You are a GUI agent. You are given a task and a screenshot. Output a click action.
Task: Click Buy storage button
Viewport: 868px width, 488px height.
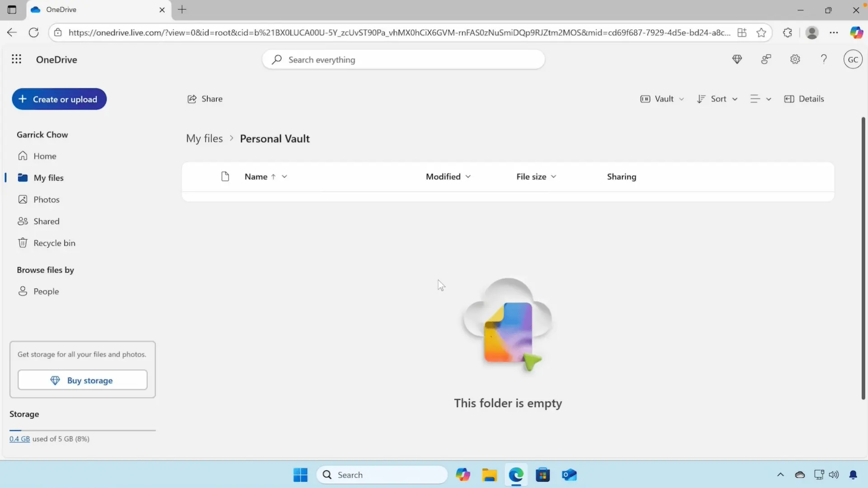click(82, 380)
